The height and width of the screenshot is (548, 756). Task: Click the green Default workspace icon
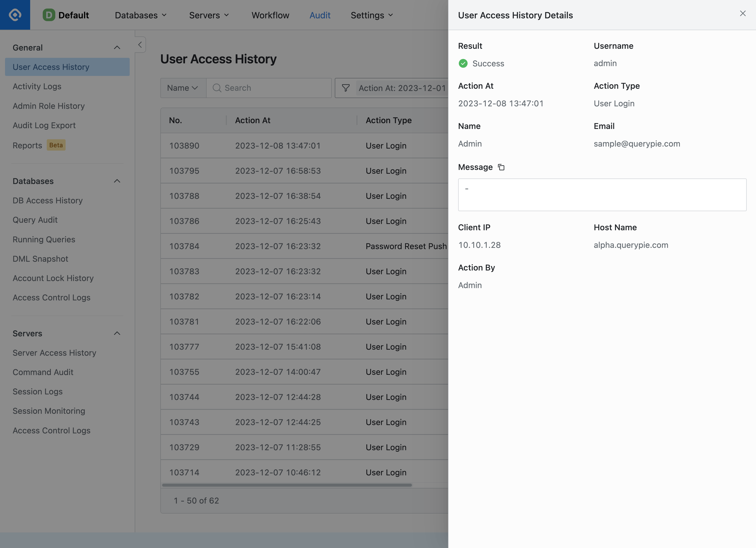(x=49, y=15)
